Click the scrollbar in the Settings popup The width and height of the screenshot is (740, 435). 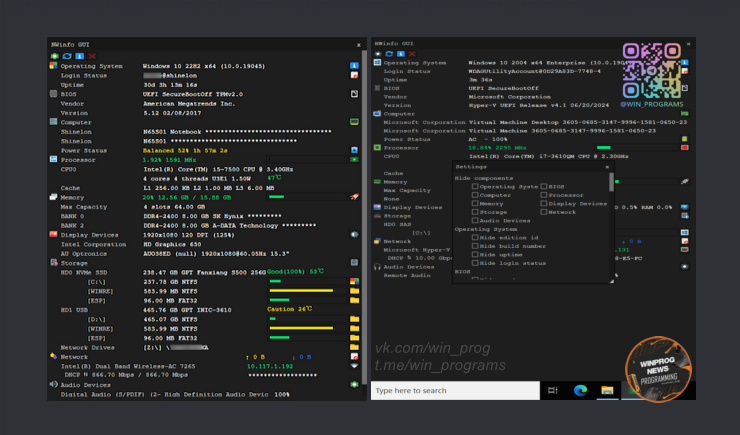point(611,182)
